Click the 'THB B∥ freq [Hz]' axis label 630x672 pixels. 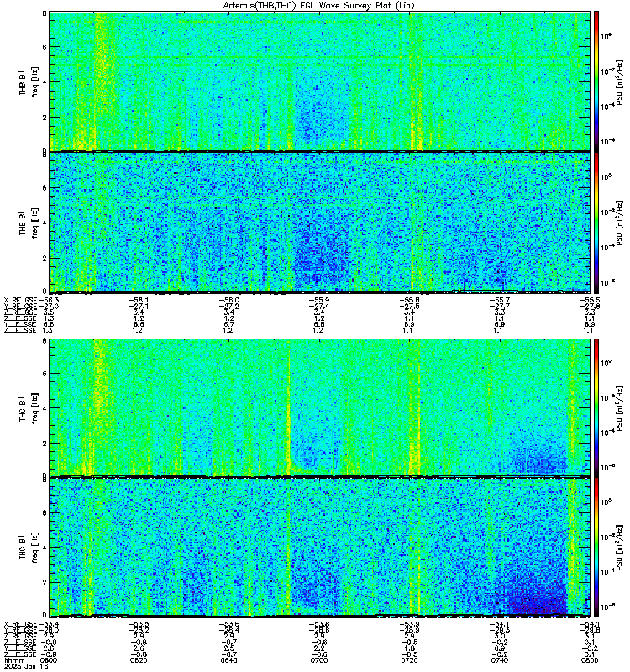[29, 223]
